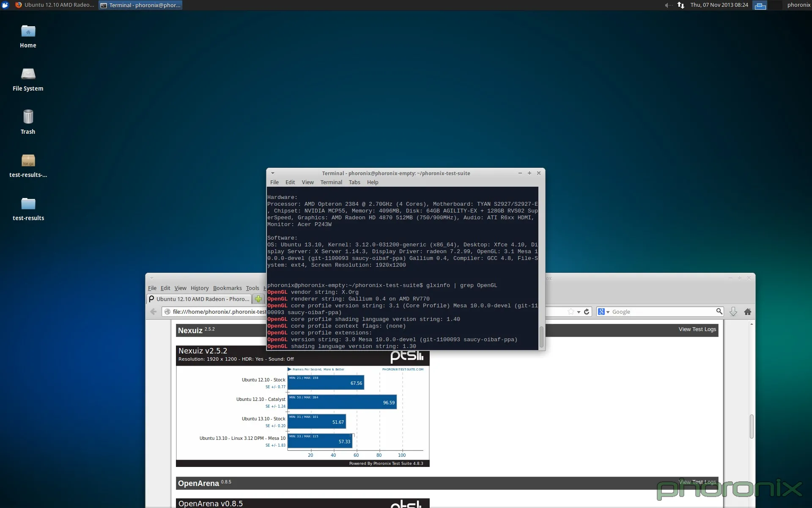Click Google search input field

(x=663, y=312)
